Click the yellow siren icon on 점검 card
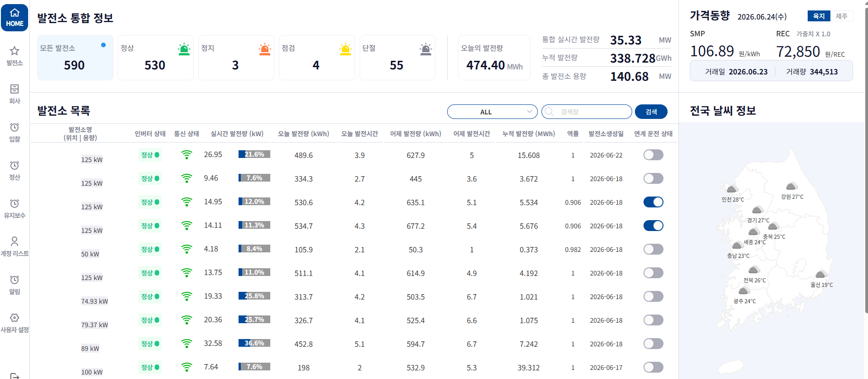Screen dimensions: 868x379 [x=346, y=49]
